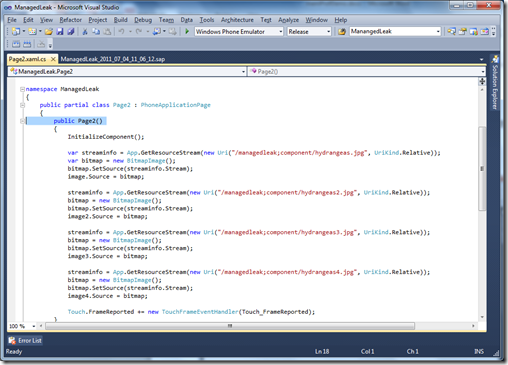Click the Find in Files icon beside ManangedLeak box
This screenshot has height=365, width=508.
click(x=342, y=31)
